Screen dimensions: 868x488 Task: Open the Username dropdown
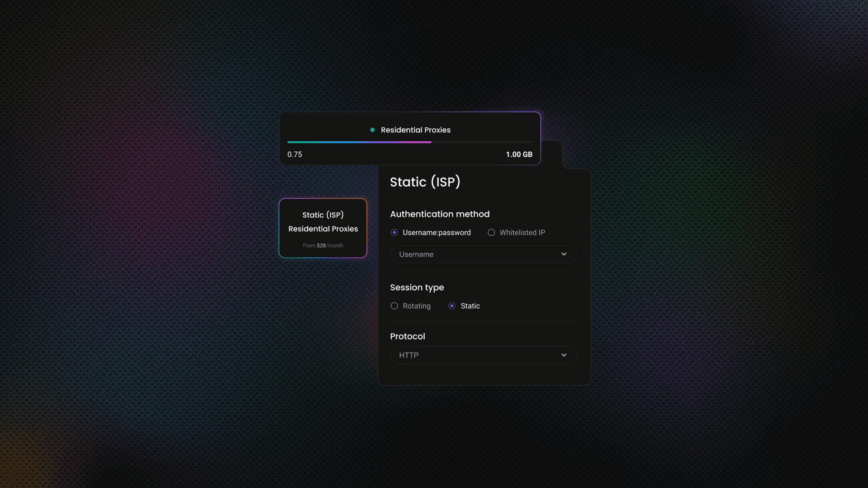tap(483, 255)
